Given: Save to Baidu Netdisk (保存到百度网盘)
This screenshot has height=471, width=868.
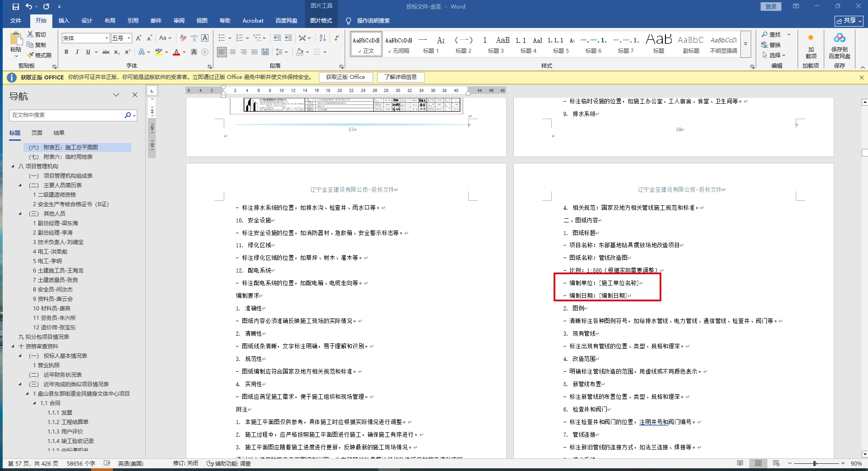Looking at the screenshot, I should [x=840, y=46].
